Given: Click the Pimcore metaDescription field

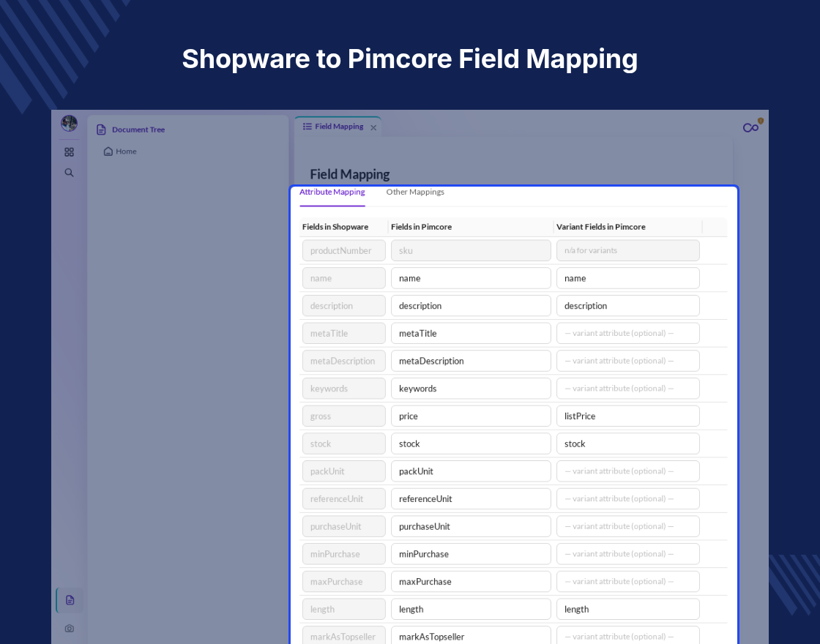Looking at the screenshot, I should pyautogui.click(x=471, y=362).
